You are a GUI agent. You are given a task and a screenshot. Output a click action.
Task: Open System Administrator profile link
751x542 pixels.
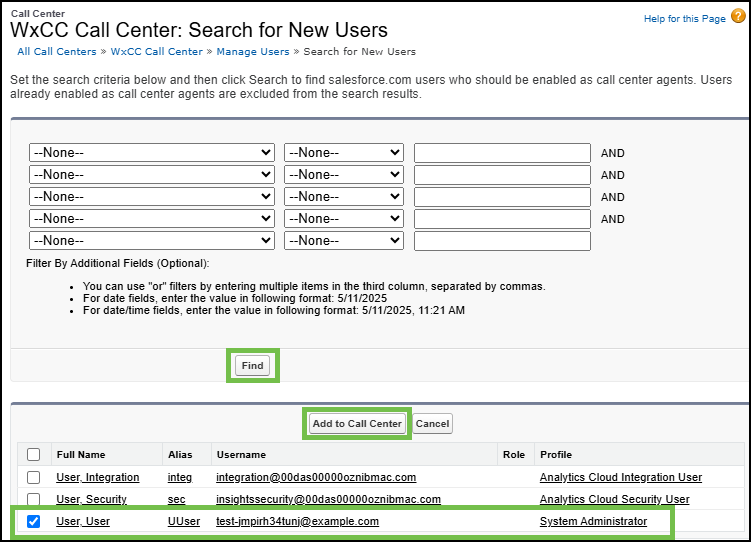coord(593,521)
